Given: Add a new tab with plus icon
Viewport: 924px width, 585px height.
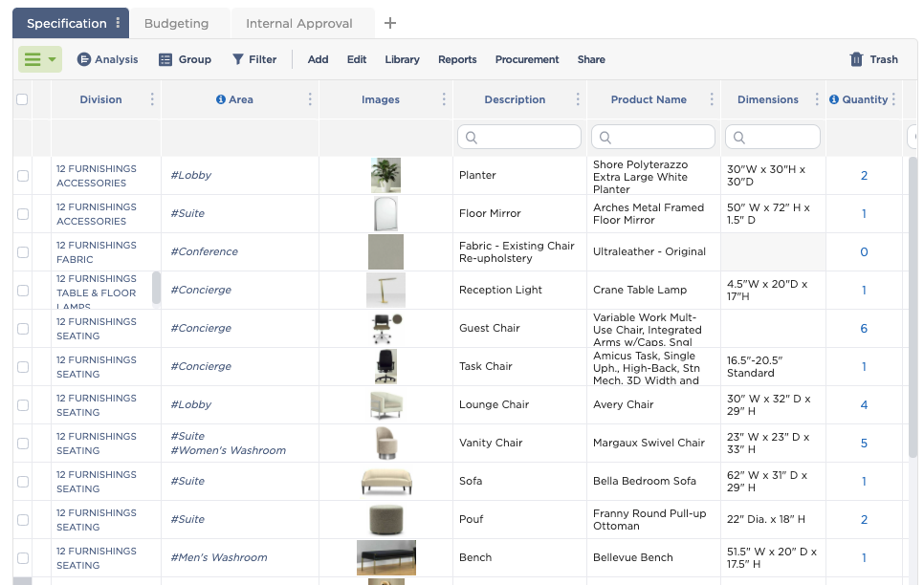Looking at the screenshot, I should click(389, 23).
